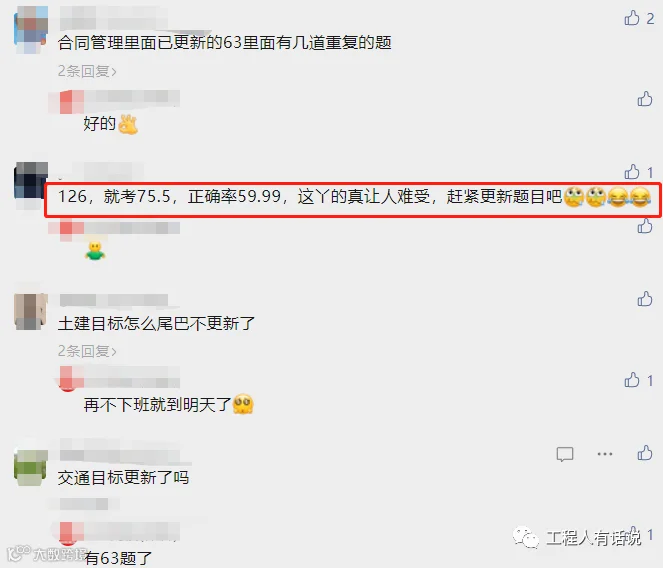
Task: Open blurred username above 好的 reply
Action: (114, 100)
